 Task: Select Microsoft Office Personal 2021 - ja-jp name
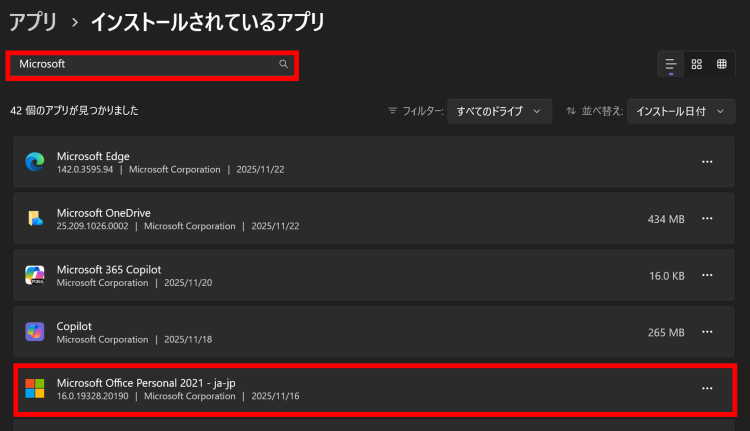click(146, 383)
